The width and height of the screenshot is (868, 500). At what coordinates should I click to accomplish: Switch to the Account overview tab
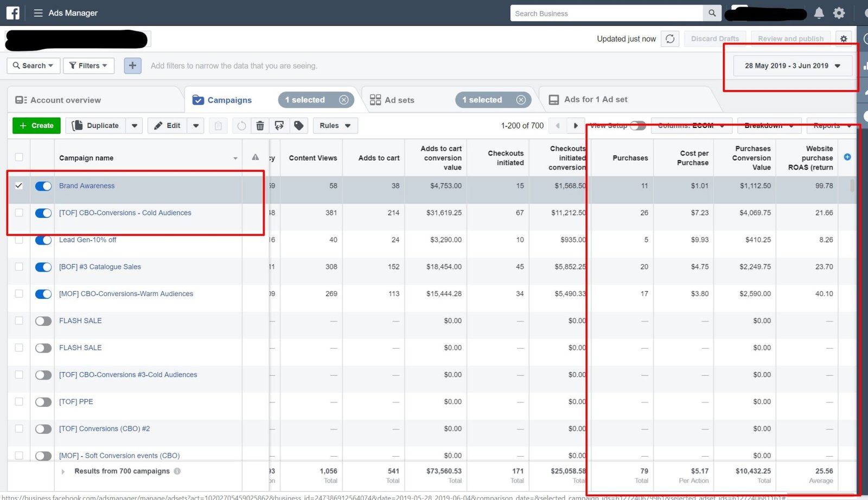click(x=65, y=100)
